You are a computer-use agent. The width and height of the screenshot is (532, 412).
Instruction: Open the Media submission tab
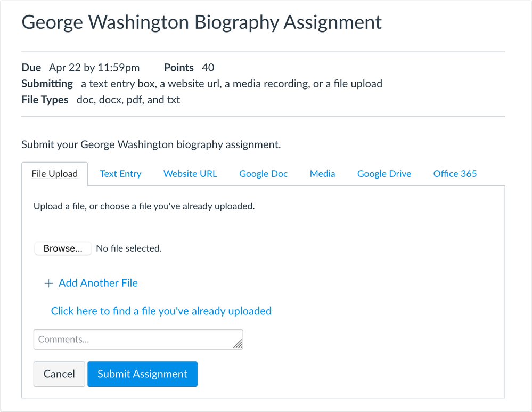pos(322,174)
